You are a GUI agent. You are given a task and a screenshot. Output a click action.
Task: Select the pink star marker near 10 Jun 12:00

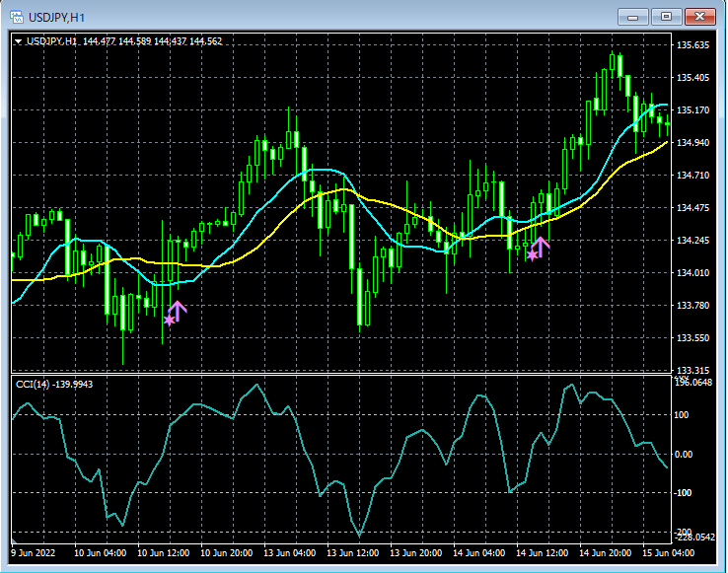170,320
